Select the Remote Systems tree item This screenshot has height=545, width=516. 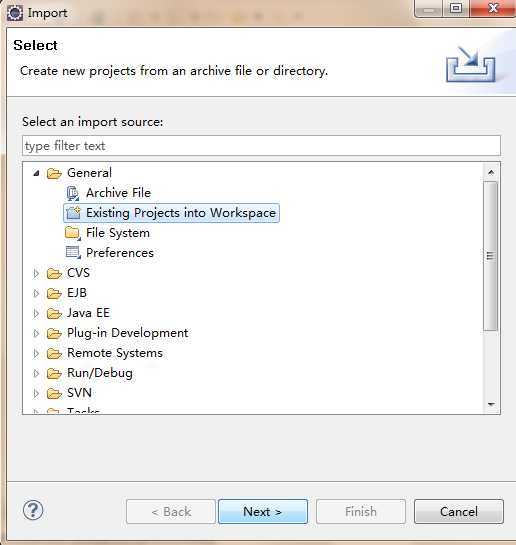click(115, 353)
